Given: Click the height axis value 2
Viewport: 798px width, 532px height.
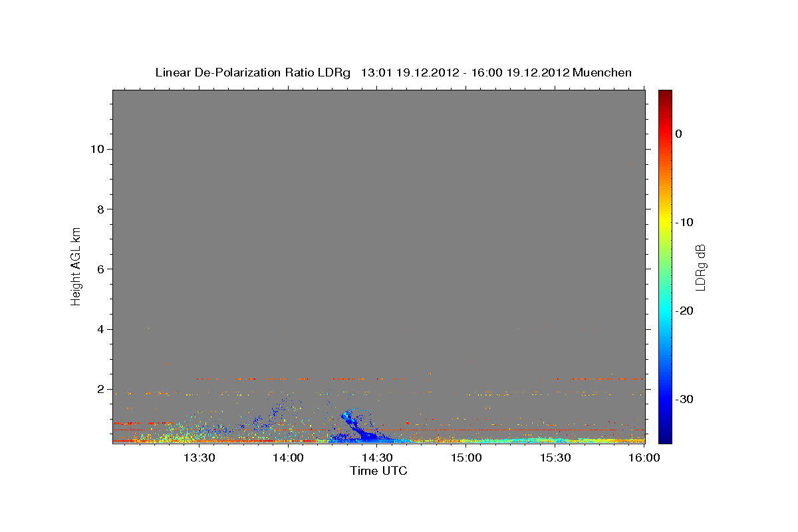Looking at the screenshot, I should pyautogui.click(x=99, y=389).
